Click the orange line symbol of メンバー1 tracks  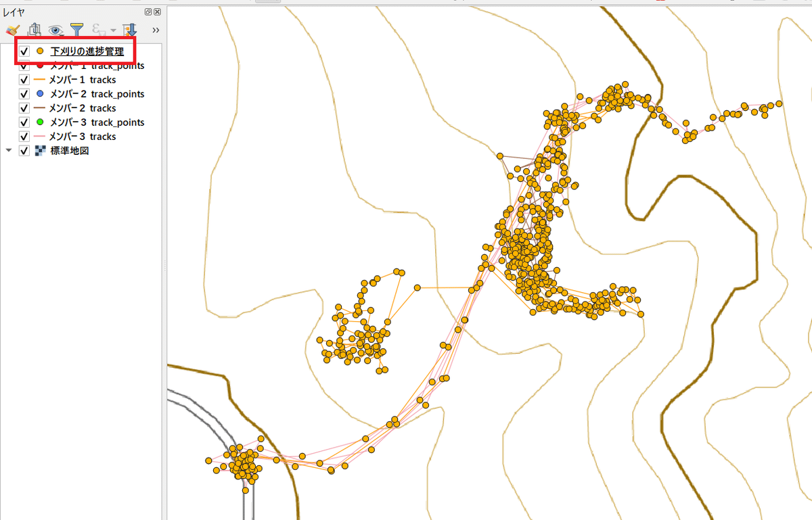point(40,80)
